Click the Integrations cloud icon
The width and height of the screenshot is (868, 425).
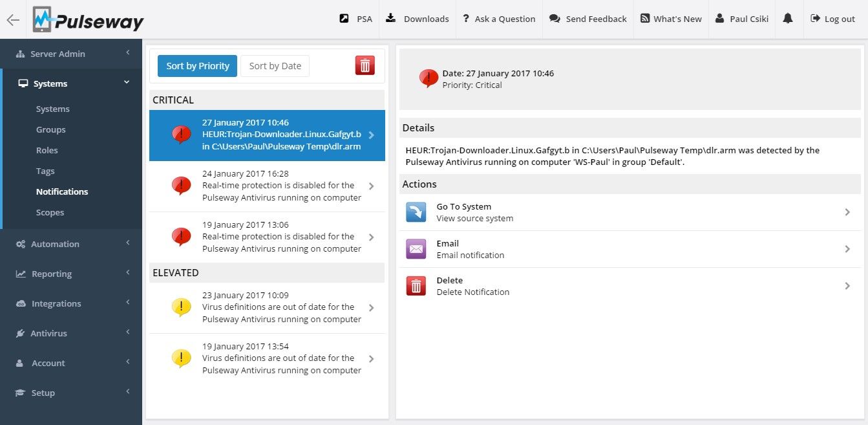click(x=21, y=303)
